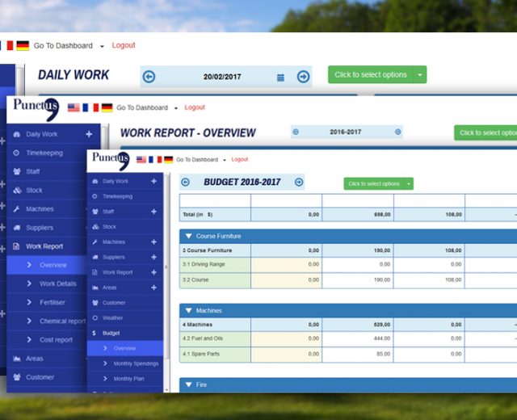Go to previous day in Daily Work
517x420 pixels.
[x=149, y=77]
